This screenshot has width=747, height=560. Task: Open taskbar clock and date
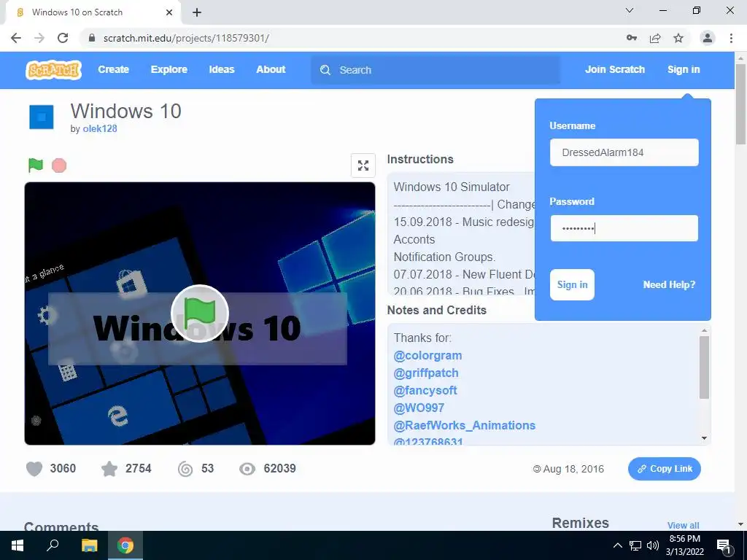(x=684, y=545)
